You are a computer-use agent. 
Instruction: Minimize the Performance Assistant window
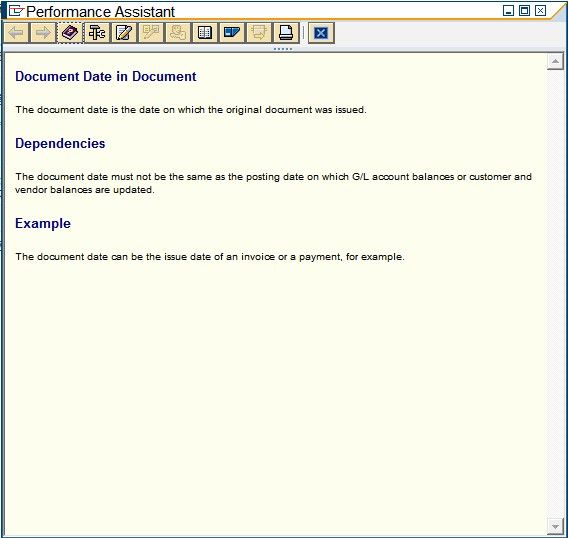(x=509, y=11)
